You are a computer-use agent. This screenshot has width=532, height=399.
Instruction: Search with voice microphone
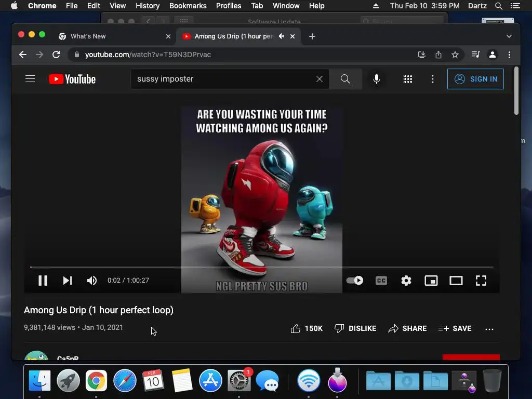(x=377, y=79)
